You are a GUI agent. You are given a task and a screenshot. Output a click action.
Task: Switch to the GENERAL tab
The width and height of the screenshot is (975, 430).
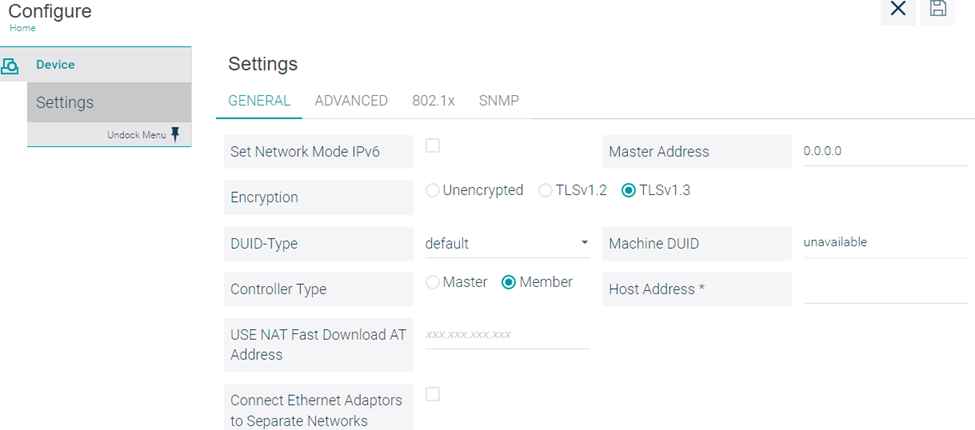pyautogui.click(x=259, y=101)
